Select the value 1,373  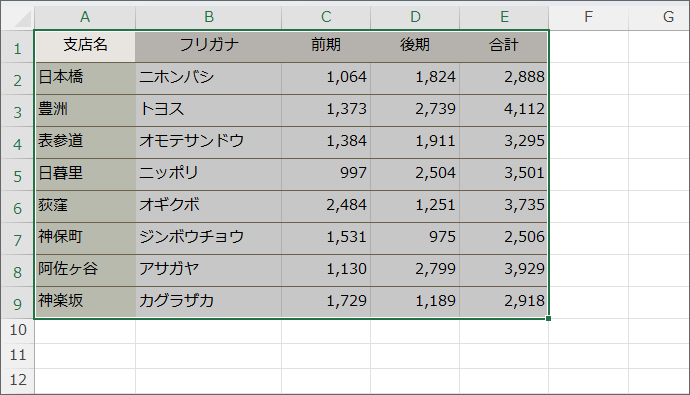click(326, 110)
